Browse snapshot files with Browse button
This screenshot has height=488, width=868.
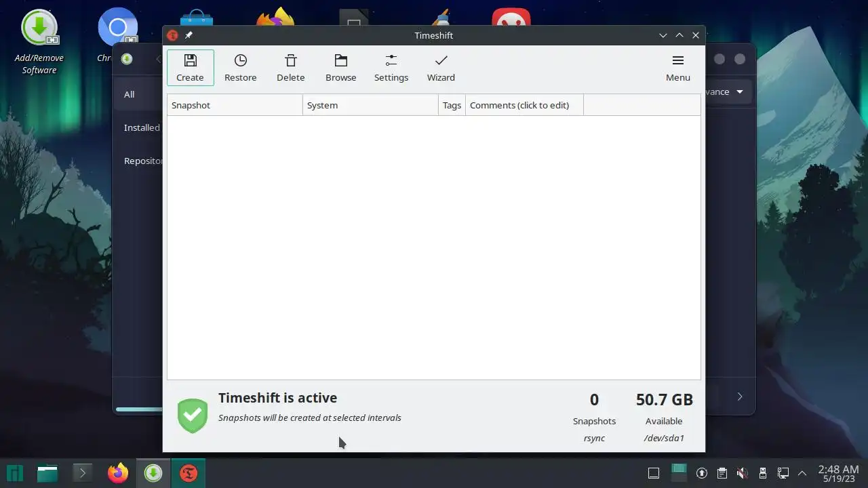[x=340, y=68]
